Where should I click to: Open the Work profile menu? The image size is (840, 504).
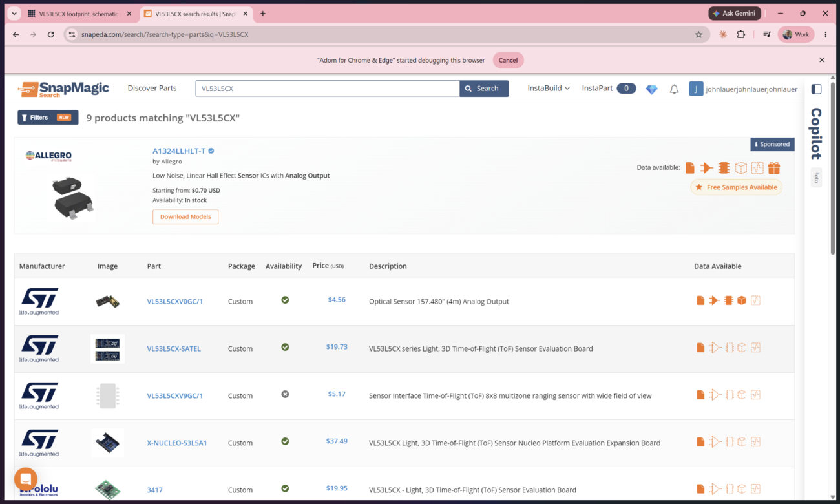(x=796, y=34)
